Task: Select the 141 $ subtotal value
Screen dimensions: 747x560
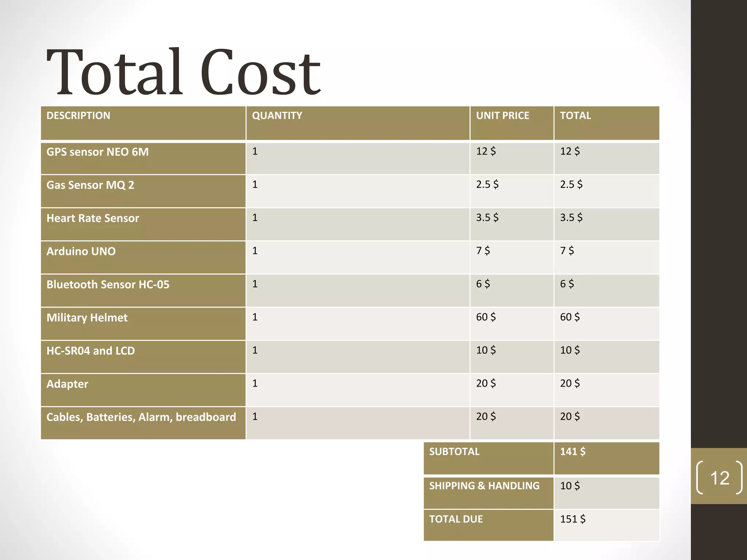Action: (573, 452)
